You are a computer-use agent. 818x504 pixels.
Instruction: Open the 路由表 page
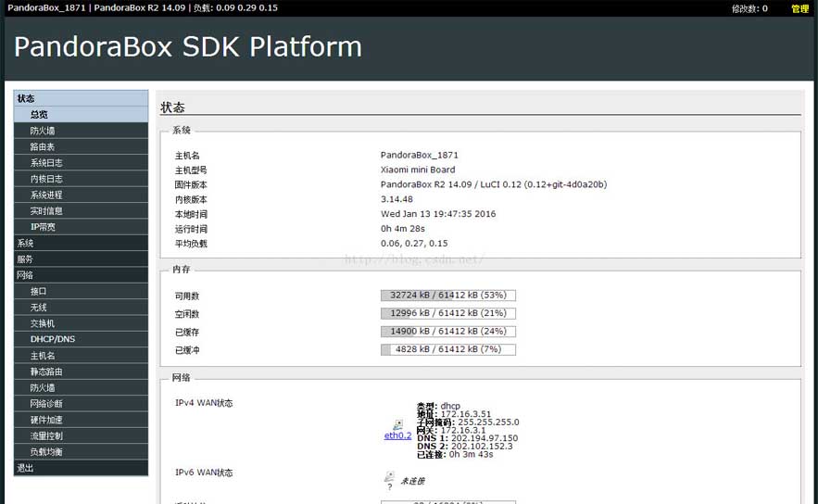pyautogui.click(x=81, y=146)
